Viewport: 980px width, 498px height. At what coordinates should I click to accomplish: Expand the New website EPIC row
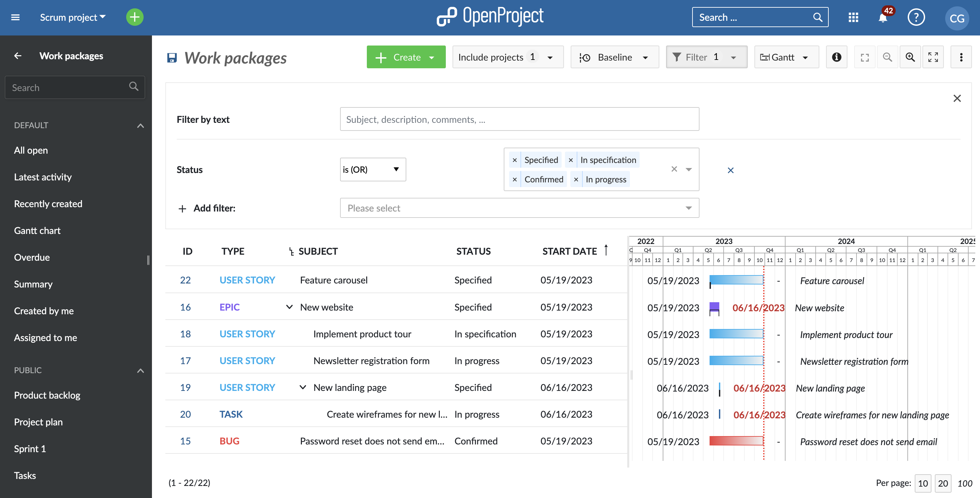coord(289,307)
